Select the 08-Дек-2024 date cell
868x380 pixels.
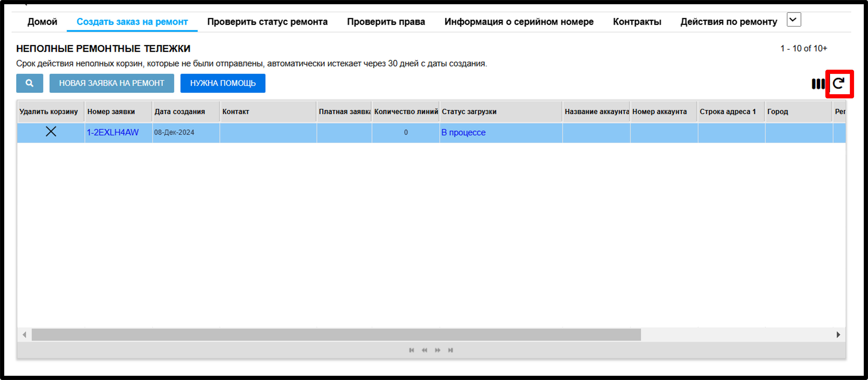coord(186,132)
